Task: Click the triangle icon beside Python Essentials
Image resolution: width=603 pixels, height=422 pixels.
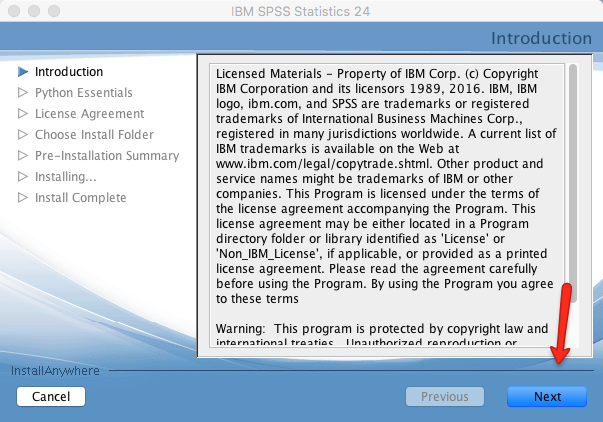Action: pyautogui.click(x=23, y=93)
